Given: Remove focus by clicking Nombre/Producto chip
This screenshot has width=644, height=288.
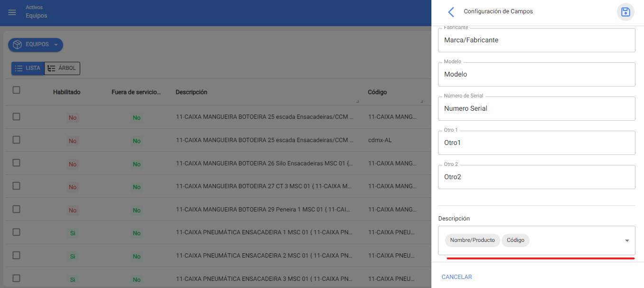Looking at the screenshot, I should (x=472, y=240).
